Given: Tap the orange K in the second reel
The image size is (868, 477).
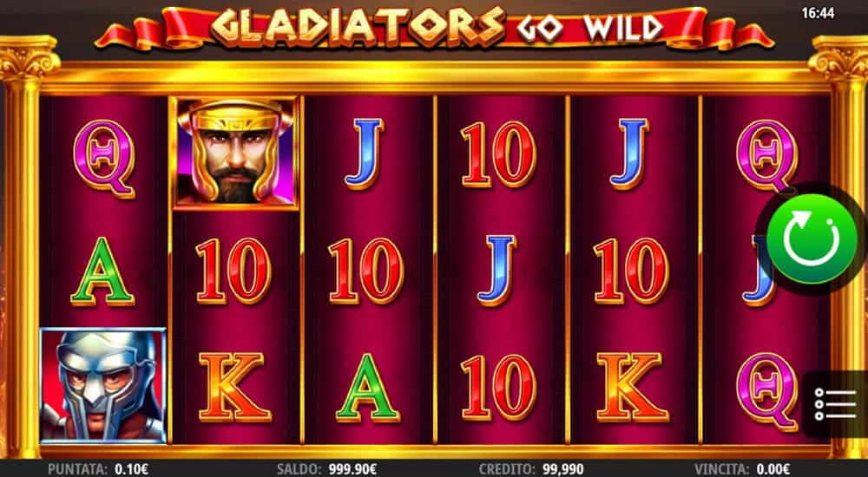Looking at the screenshot, I should (x=234, y=387).
